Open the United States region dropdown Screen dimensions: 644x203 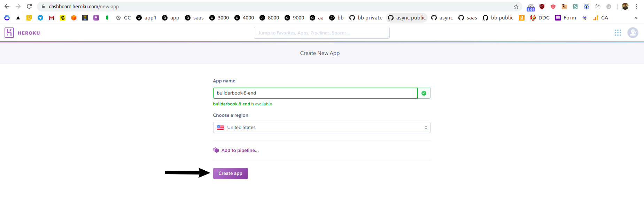coord(321,128)
